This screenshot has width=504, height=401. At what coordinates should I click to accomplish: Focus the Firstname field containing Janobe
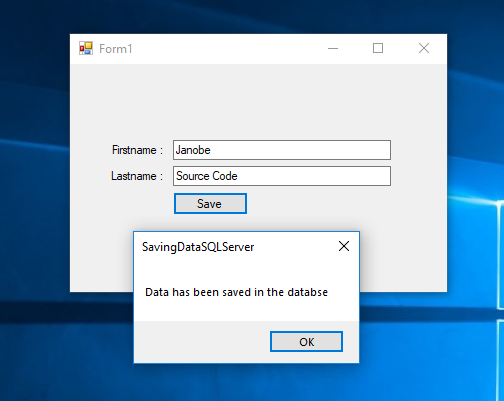282,150
